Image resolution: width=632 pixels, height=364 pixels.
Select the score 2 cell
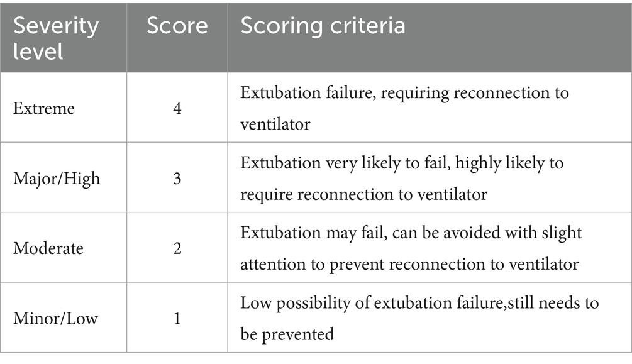click(177, 248)
